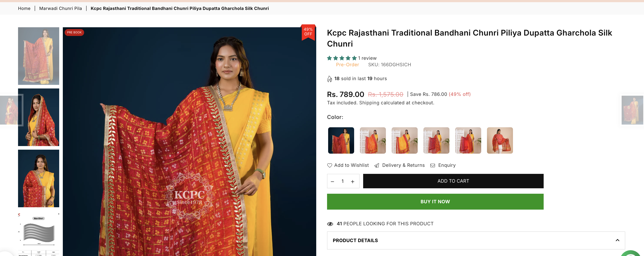Click the flame icon near sold count
This screenshot has width=644, height=256.
[x=330, y=79]
